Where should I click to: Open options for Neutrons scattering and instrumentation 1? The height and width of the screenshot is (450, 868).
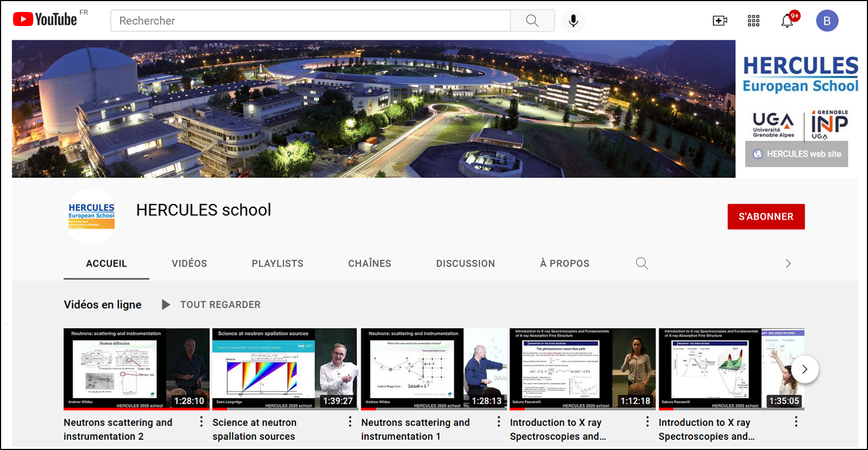499,422
